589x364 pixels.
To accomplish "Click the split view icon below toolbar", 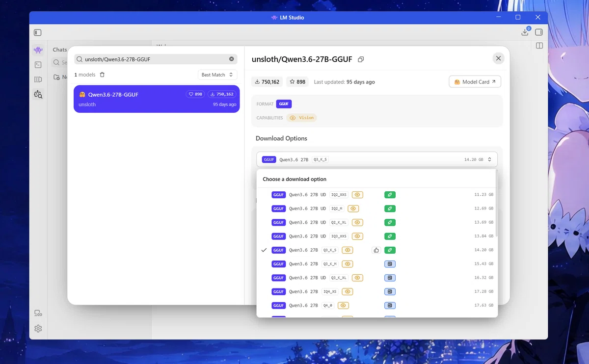I will pos(539,46).
